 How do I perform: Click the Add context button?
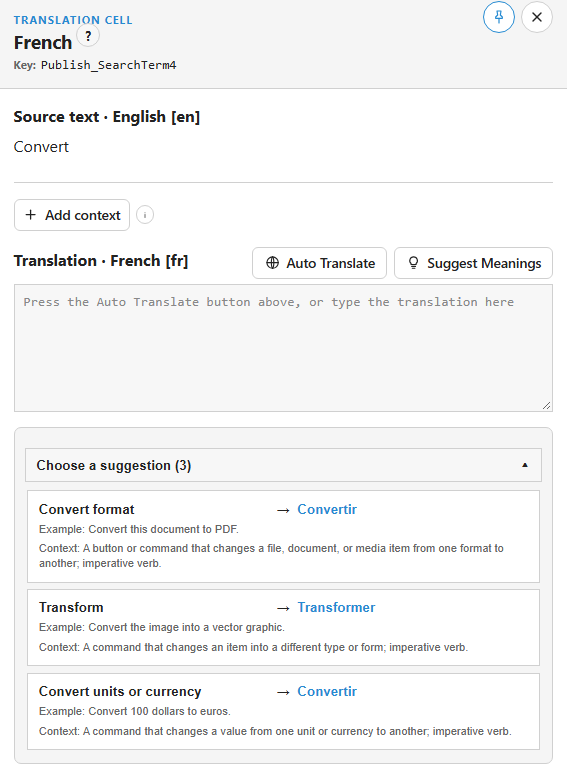[x=72, y=215]
